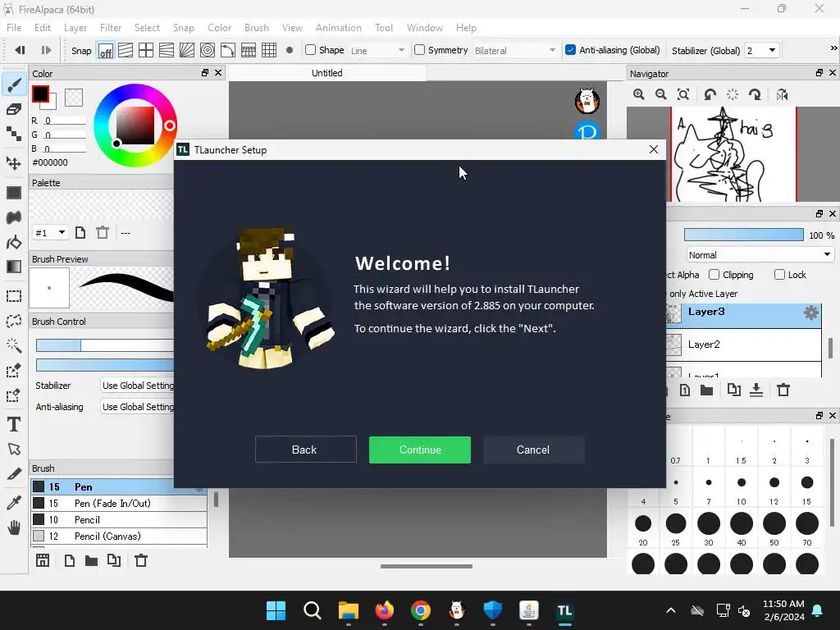Toggle the layer Lock checkbox
This screenshot has width=840, height=630.
[x=779, y=275]
